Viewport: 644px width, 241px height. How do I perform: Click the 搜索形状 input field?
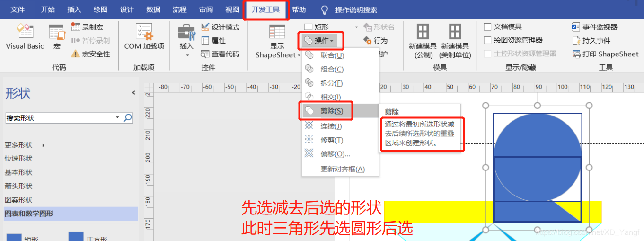tap(62, 118)
